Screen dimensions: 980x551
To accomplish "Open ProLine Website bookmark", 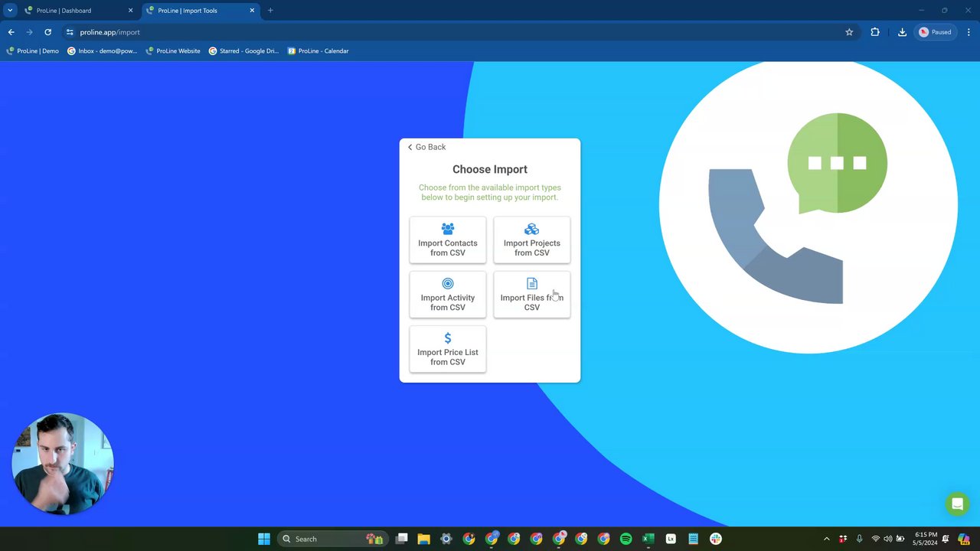I will click(172, 51).
